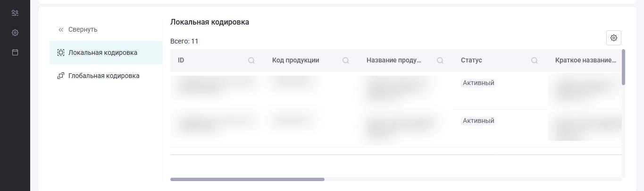Open the settings gear in dark sidebar

pyautogui.click(x=15, y=33)
